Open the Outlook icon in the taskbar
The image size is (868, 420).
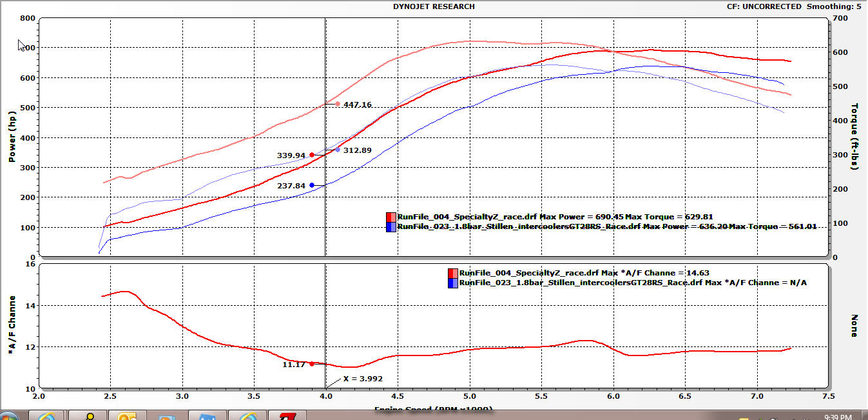(x=126, y=415)
